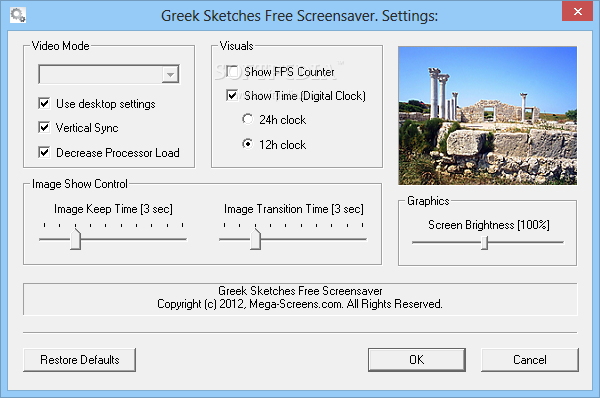600x398 pixels.
Task: Toggle Use desktop settings checkbox
Action: coord(44,103)
